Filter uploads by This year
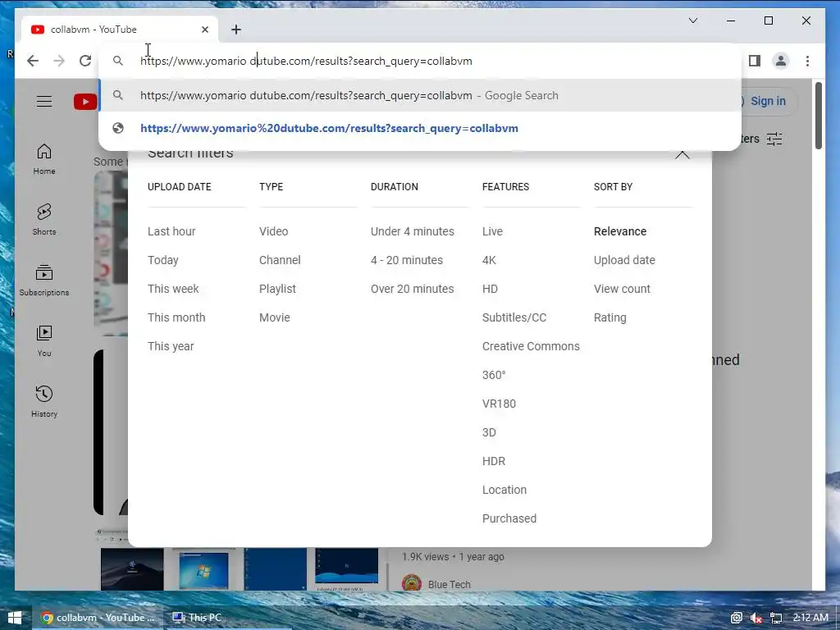Screen dimensions: 840x630 [x=171, y=347]
